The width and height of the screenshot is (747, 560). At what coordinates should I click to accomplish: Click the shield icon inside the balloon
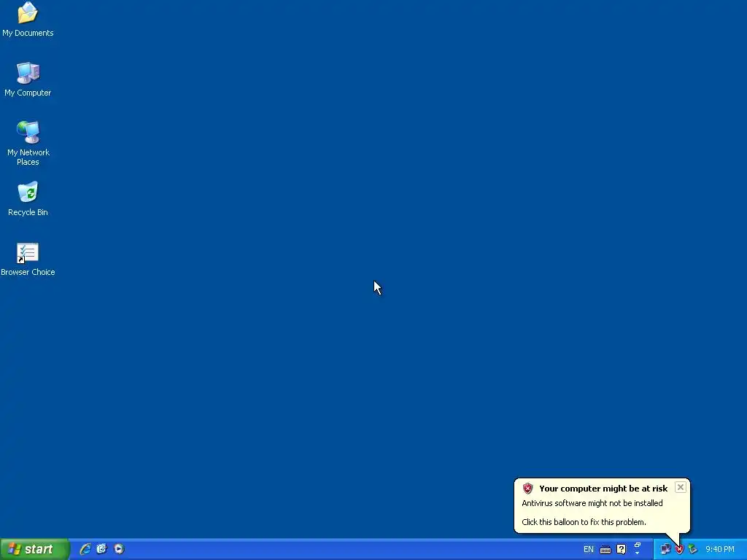[528, 489]
